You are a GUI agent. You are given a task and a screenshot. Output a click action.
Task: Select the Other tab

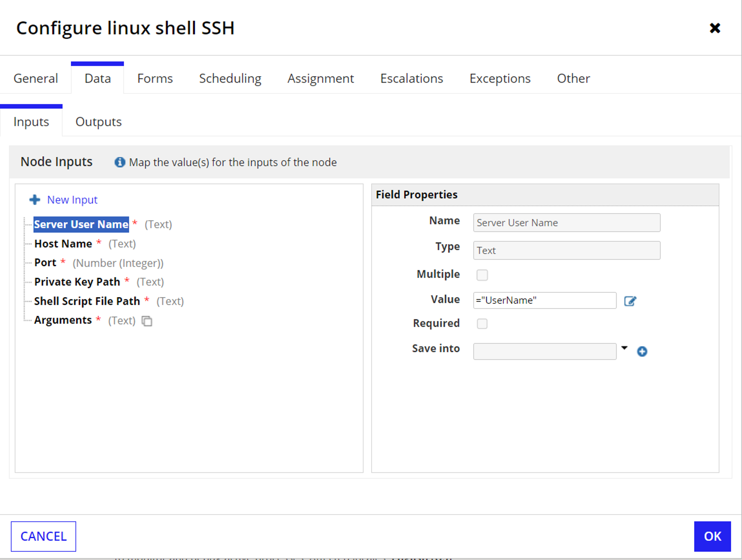(x=573, y=78)
